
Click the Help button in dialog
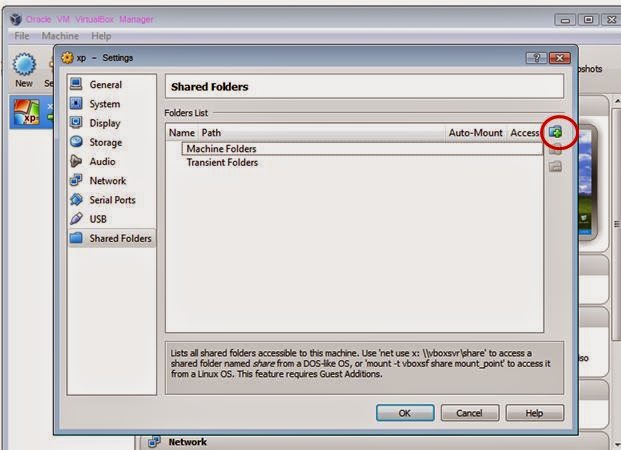534,413
